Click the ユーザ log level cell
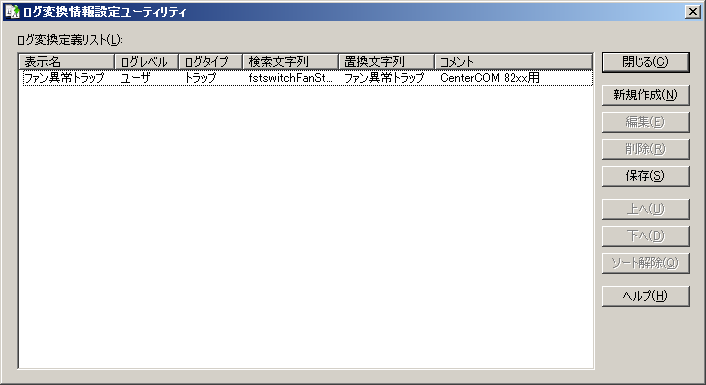Screen dimensions: 706x385 pyautogui.click(x=136, y=78)
